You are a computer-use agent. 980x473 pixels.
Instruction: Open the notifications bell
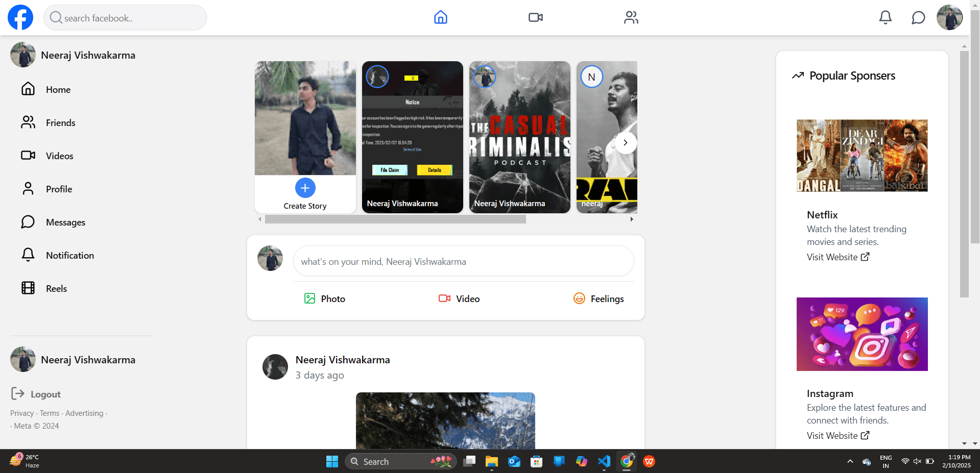pyautogui.click(x=885, y=17)
